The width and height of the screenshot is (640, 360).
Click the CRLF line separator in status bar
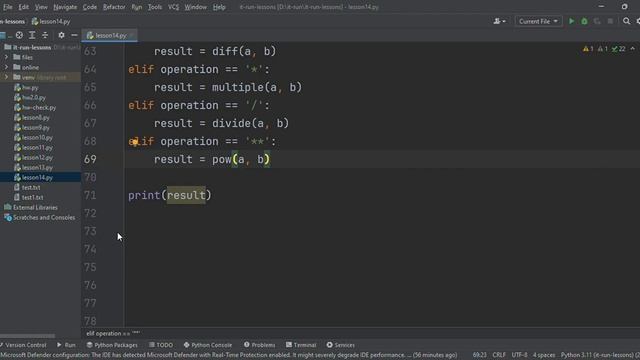(x=499, y=355)
